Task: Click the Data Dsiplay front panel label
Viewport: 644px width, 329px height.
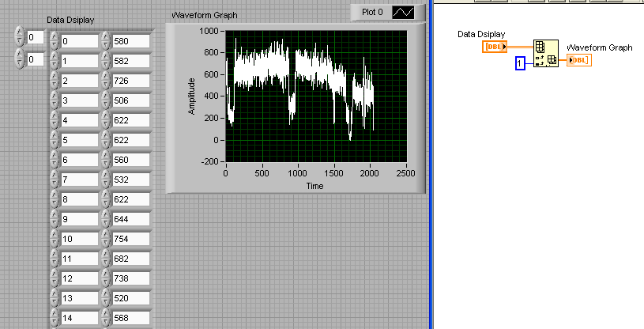Action: pos(70,20)
